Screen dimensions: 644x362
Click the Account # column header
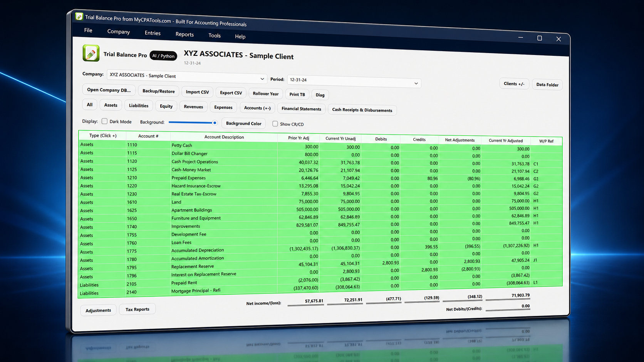(148, 136)
